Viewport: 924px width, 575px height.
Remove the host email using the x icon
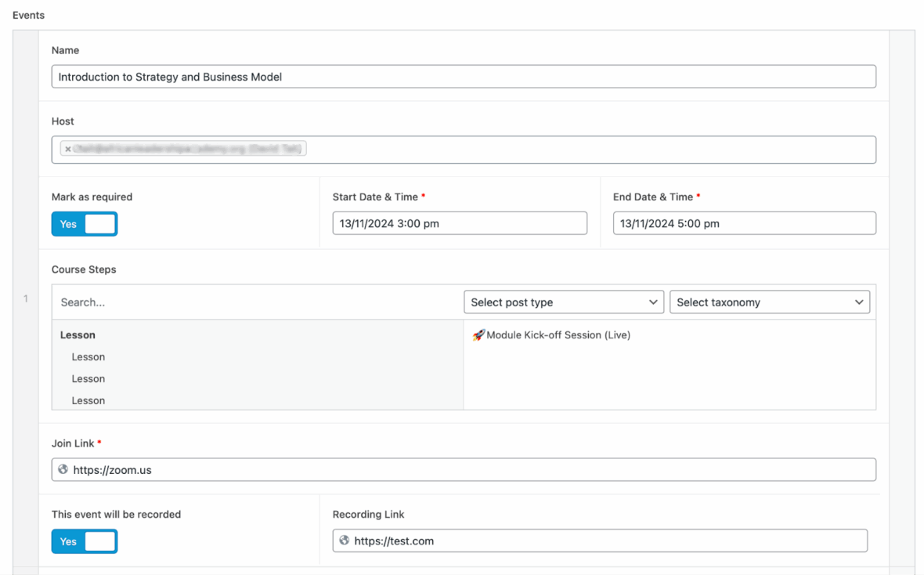pos(67,148)
